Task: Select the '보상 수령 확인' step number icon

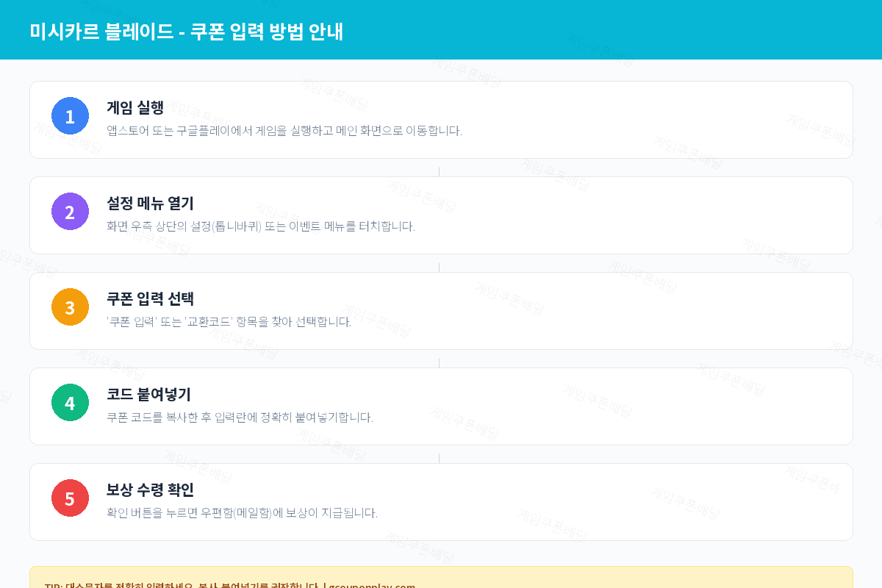Action: pyautogui.click(x=70, y=498)
